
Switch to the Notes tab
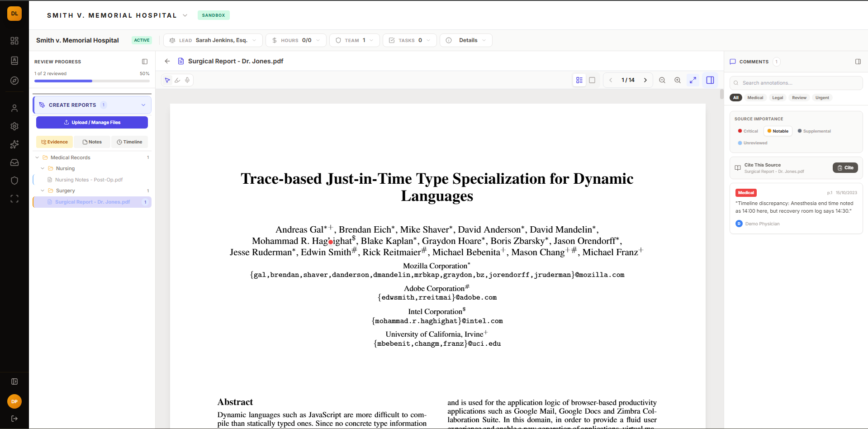point(92,142)
